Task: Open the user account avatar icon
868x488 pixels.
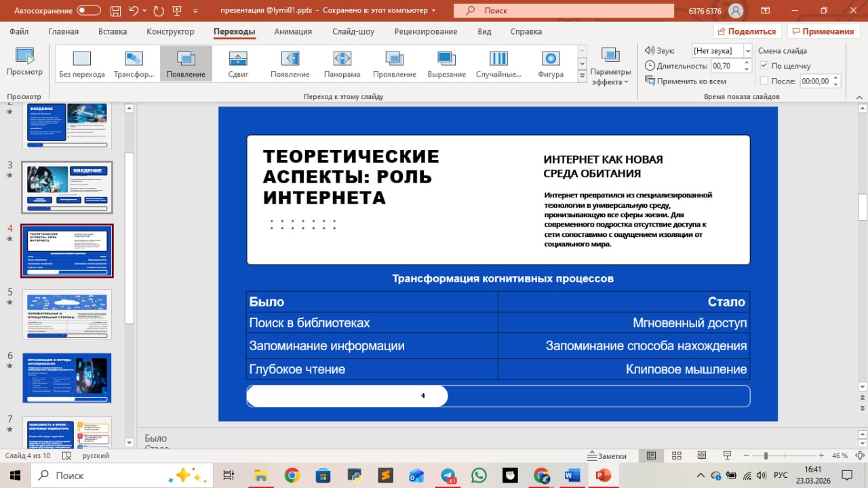Action: pyautogui.click(x=734, y=11)
